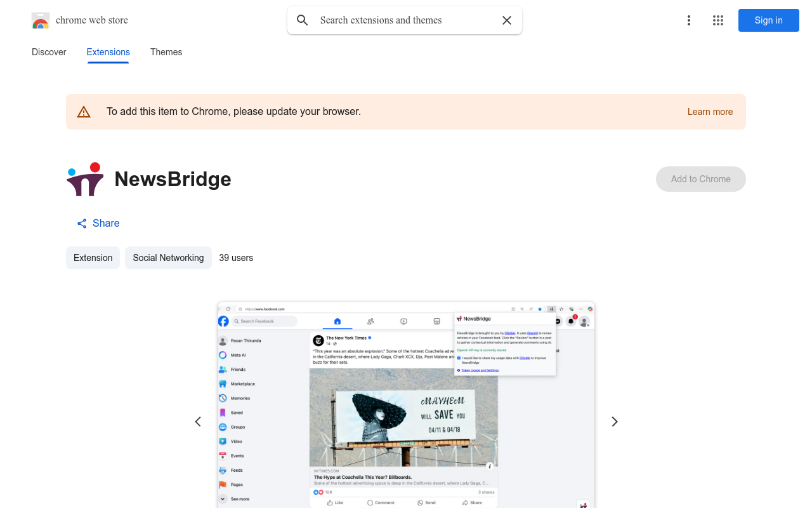
Task: Click the Add to Chrome button
Action: 701,179
